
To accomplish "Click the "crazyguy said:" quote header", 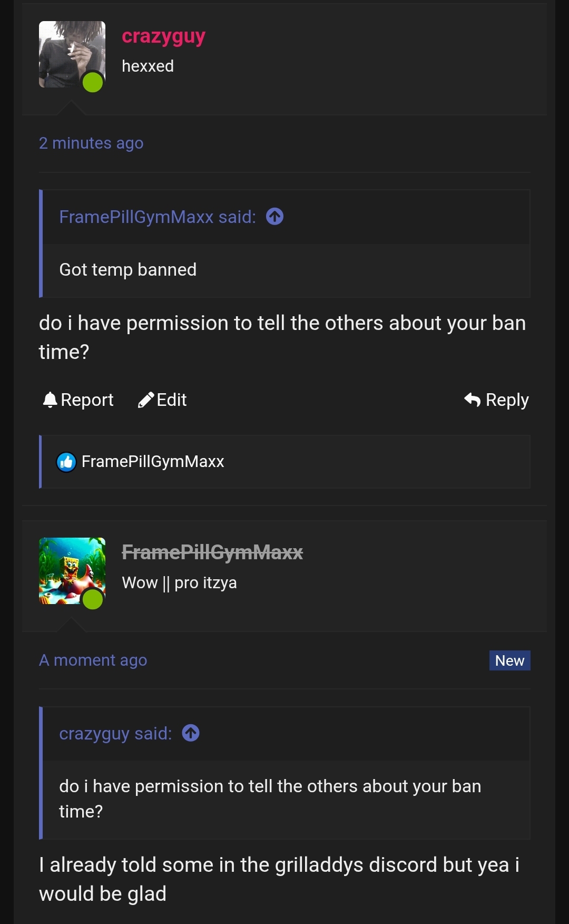I will point(115,734).
